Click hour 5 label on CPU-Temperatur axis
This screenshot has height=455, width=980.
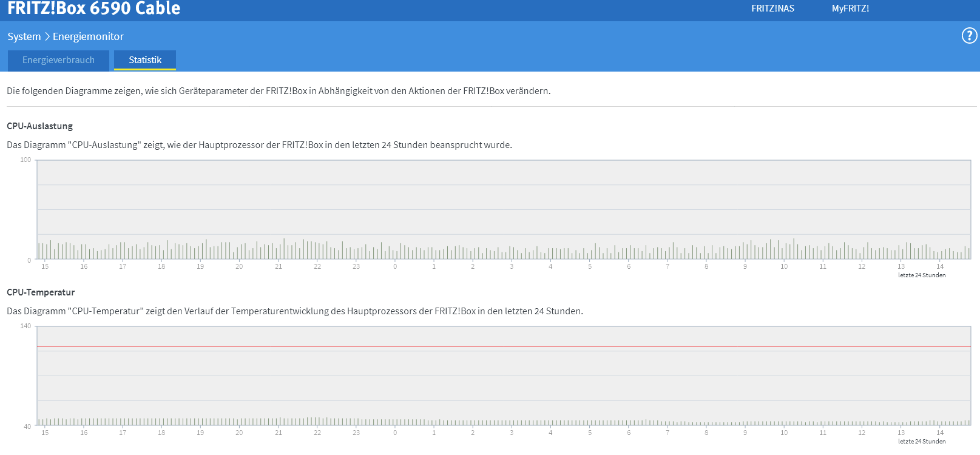tap(590, 433)
